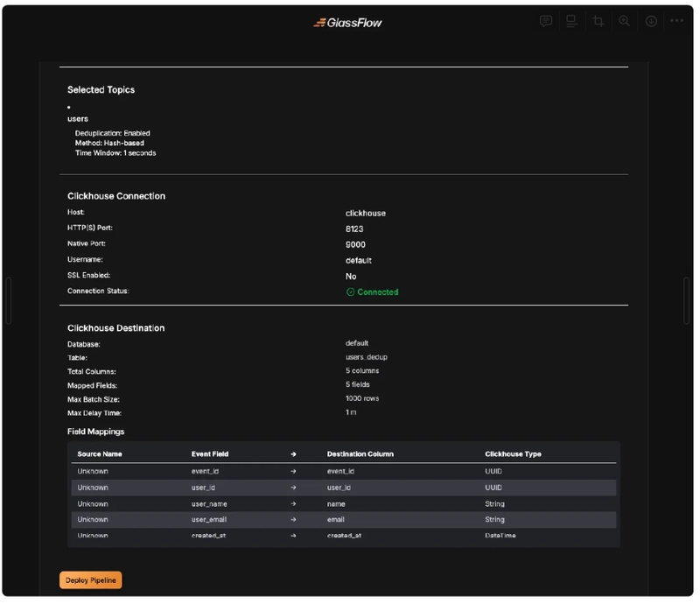Deploy the pipeline with the orange button
The width and height of the screenshot is (700, 604).
[91, 579]
